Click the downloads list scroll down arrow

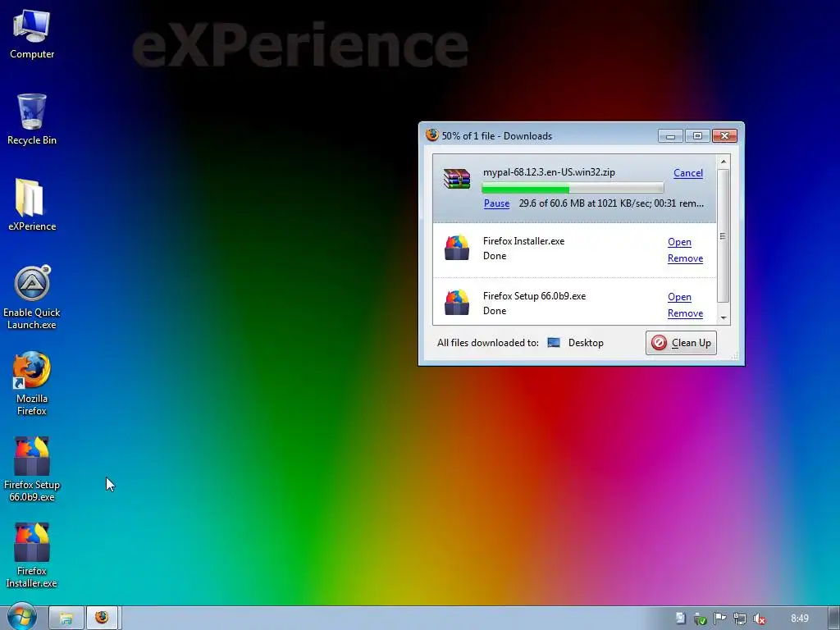(x=724, y=317)
